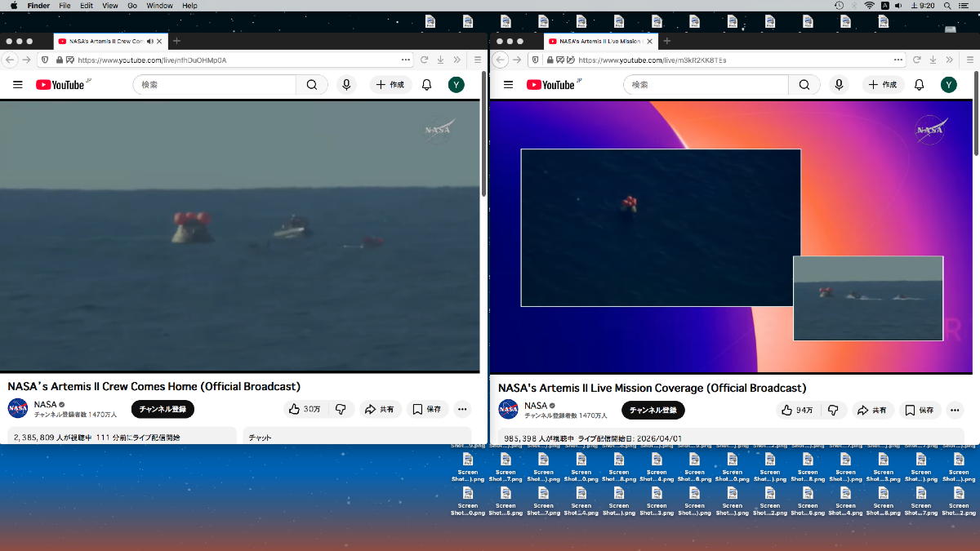Open tracking protection shield in right browser
The height and width of the screenshot is (551, 980).
pyautogui.click(x=535, y=60)
